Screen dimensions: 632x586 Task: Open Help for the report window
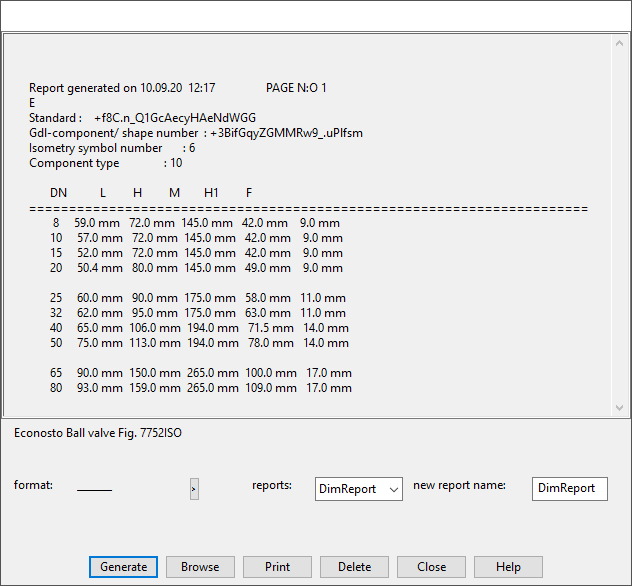click(508, 567)
